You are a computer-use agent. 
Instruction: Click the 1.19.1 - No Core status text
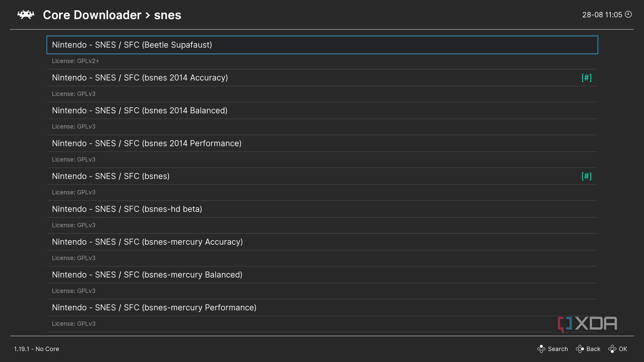(x=36, y=349)
